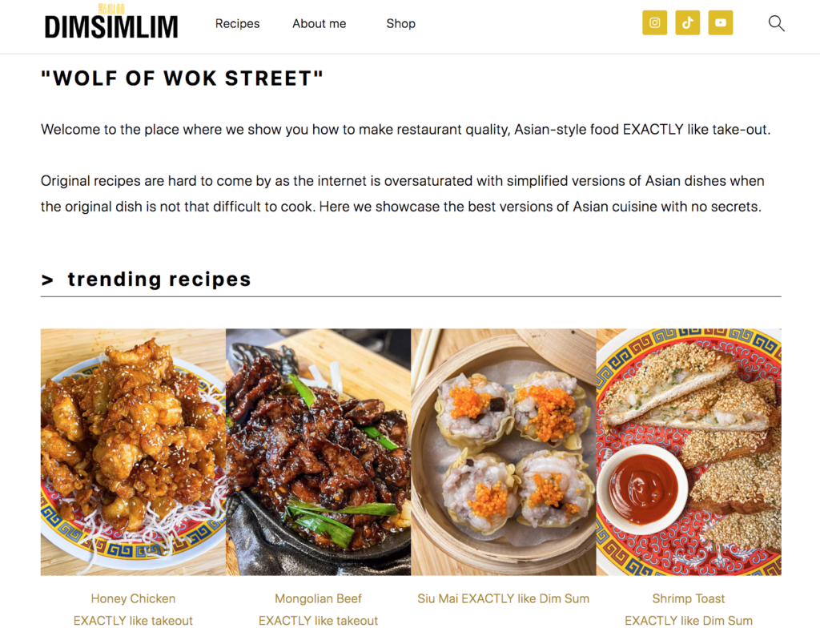The height and width of the screenshot is (644, 820).
Task: Click the Mongolian Beef photo
Action: tap(318, 452)
